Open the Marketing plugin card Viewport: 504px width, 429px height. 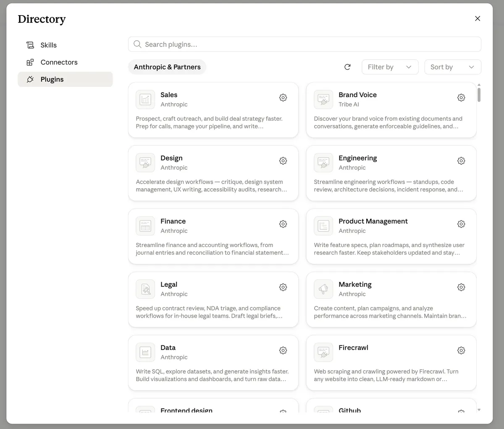coord(391,300)
